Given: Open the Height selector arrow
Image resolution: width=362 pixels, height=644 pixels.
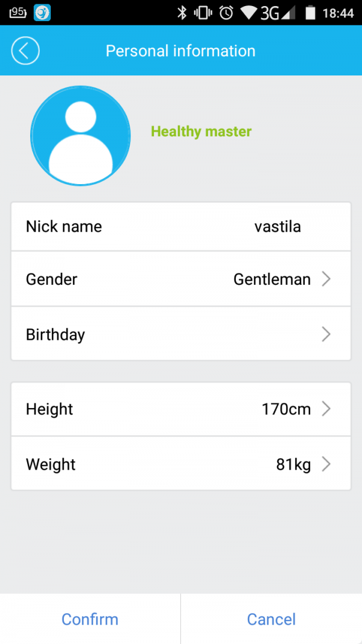Looking at the screenshot, I should click(x=326, y=409).
